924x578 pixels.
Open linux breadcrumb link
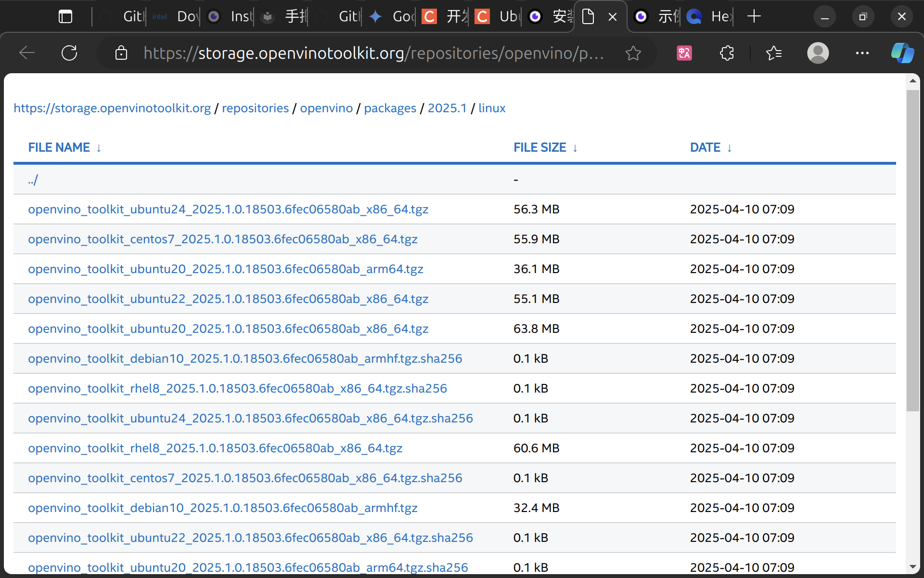click(x=492, y=108)
